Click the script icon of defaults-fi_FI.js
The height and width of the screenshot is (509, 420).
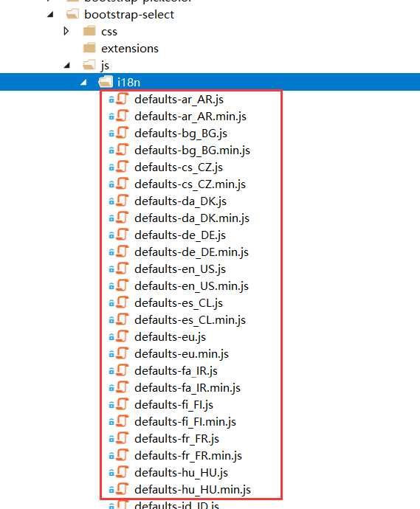[123, 404]
